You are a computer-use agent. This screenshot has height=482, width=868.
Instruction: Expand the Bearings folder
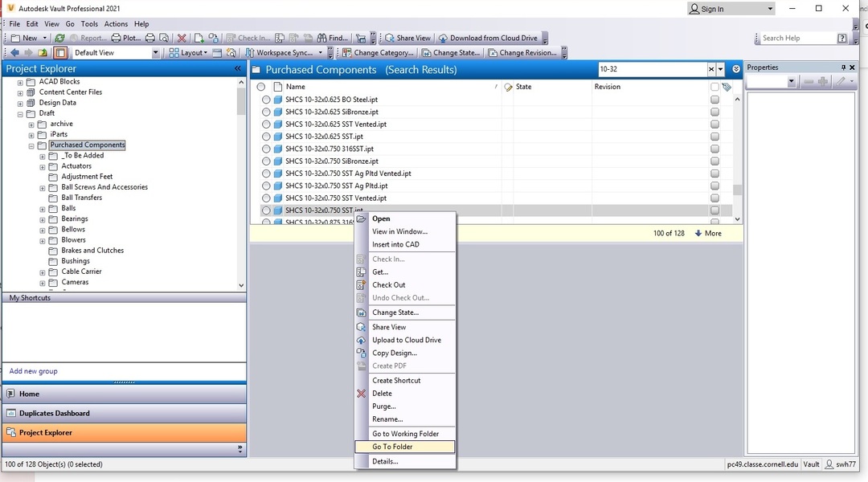pos(43,219)
